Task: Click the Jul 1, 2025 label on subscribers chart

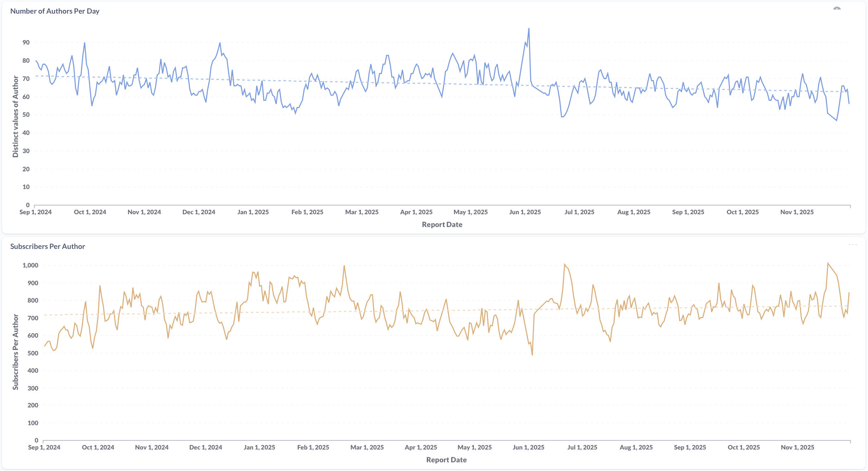Action: [x=582, y=447]
